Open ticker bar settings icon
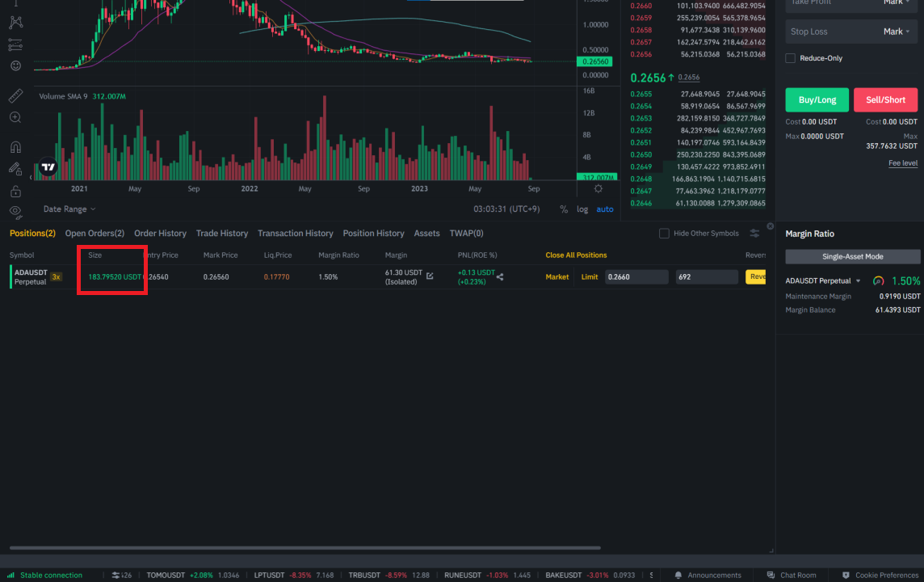924x582 pixels. coord(116,575)
